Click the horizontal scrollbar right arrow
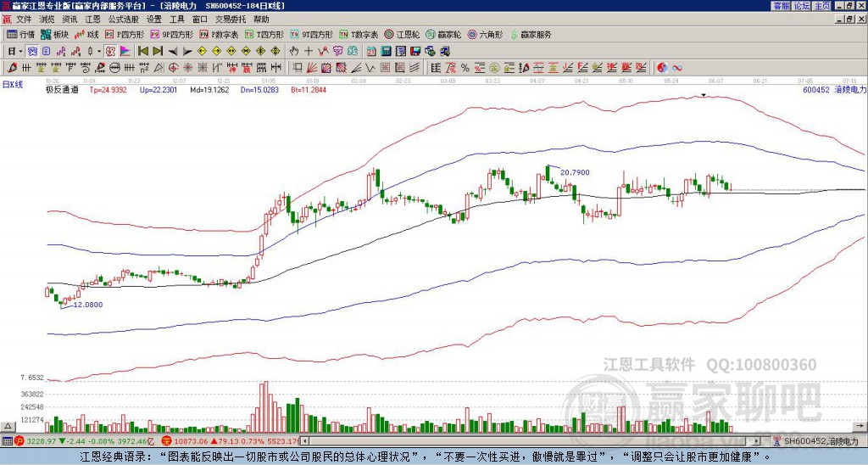The width and height of the screenshot is (868, 465). [x=757, y=441]
